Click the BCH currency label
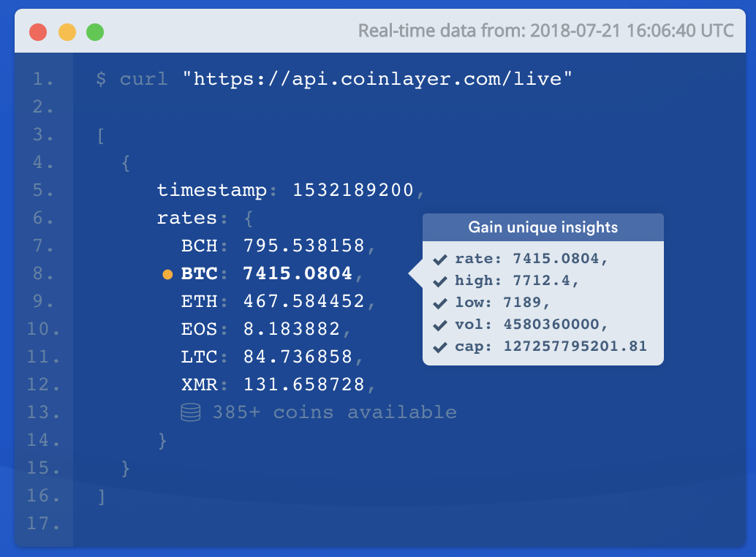The image size is (756, 557). 199,246
